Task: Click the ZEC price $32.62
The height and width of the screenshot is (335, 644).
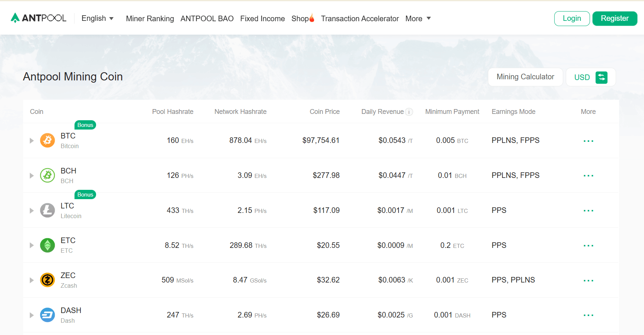Action: click(329, 280)
